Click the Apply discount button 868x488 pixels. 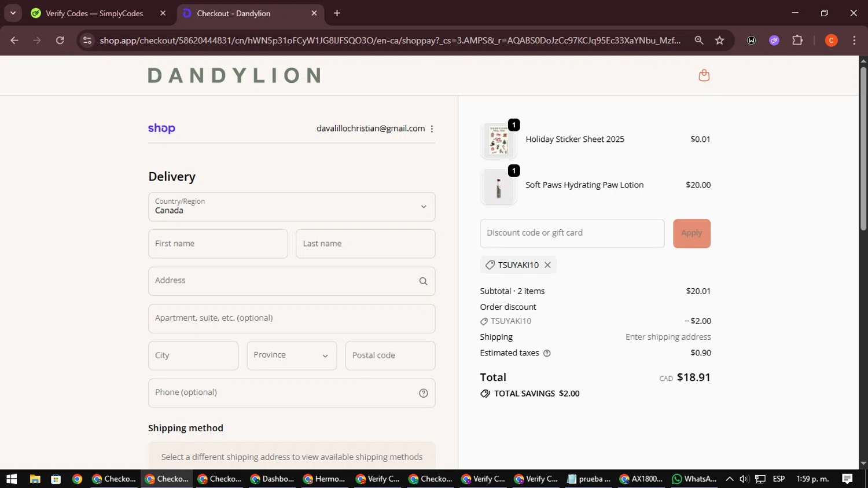[x=692, y=233]
